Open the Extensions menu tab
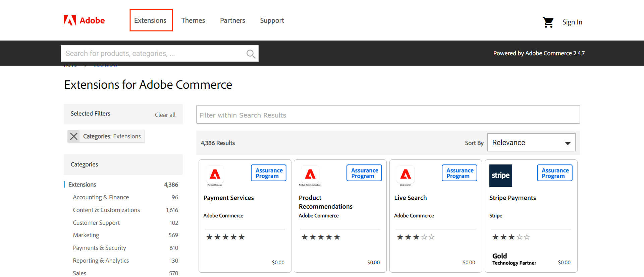Viewport: 644px width, 277px height. click(x=150, y=20)
